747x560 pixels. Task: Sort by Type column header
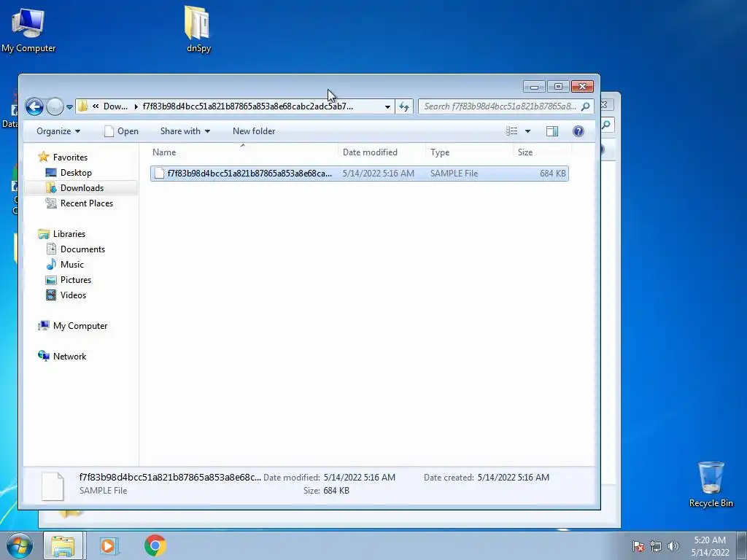(x=469, y=152)
